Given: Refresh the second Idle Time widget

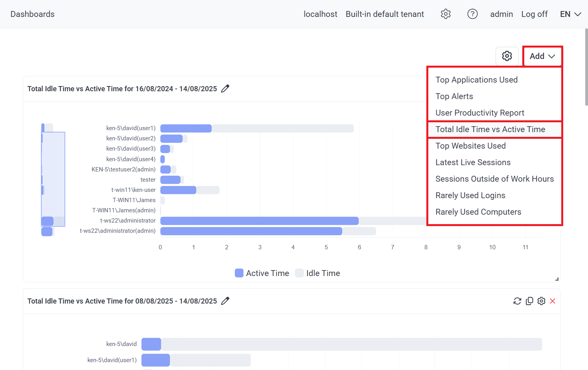Looking at the screenshot, I should [x=517, y=301].
